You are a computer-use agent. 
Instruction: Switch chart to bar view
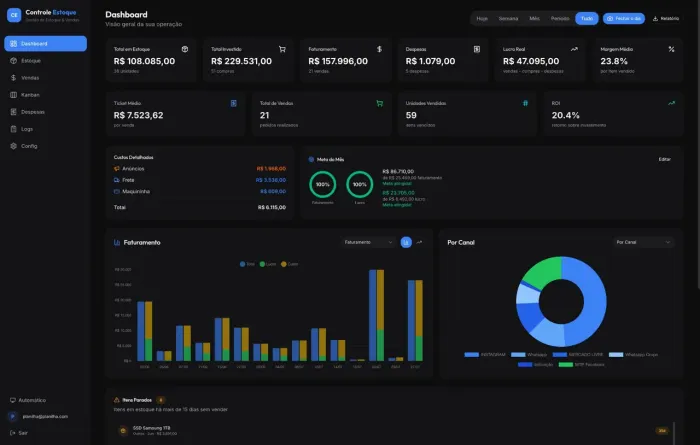pyautogui.click(x=406, y=242)
